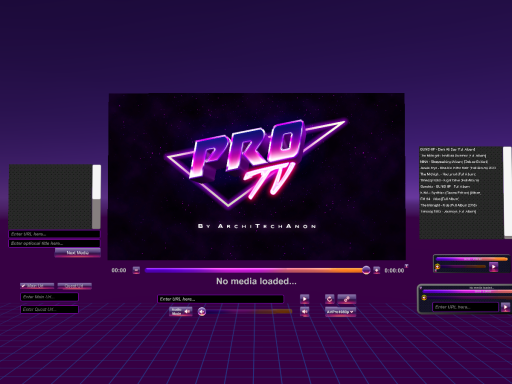Viewport: 512px width, 384px height.
Task: Click play beside the compact controller URL field
Action: coord(505,307)
